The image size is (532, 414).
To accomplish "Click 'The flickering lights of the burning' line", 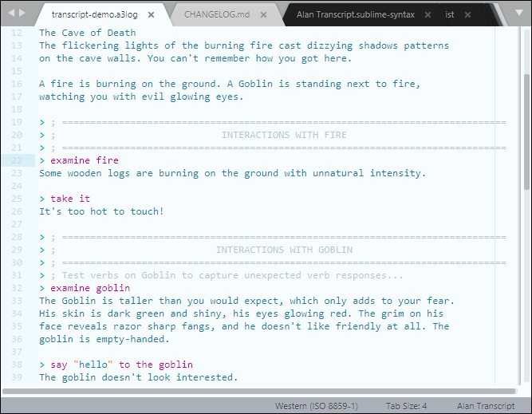I will (244, 45).
